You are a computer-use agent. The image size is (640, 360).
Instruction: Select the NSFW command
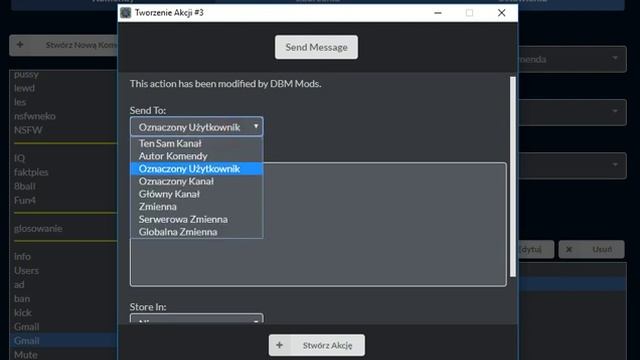(x=28, y=130)
